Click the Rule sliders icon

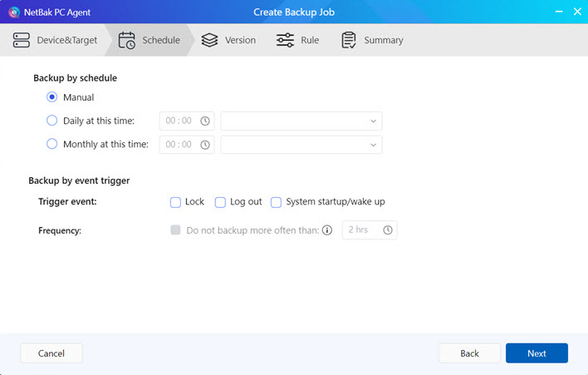tap(285, 40)
